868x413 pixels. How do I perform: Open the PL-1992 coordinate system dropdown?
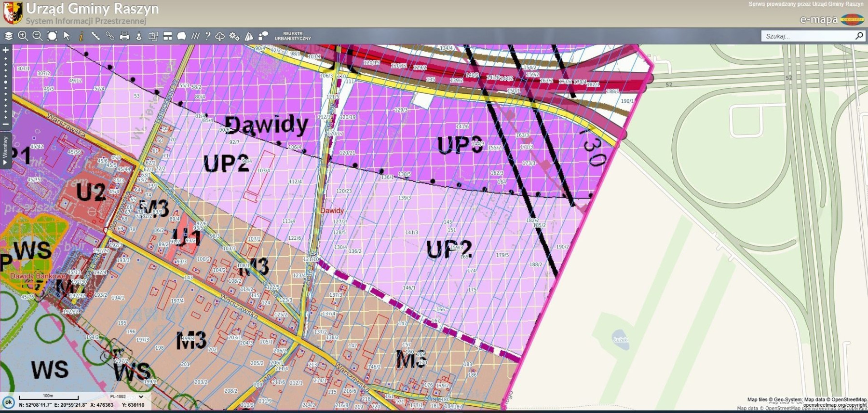click(x=127, y=397)
